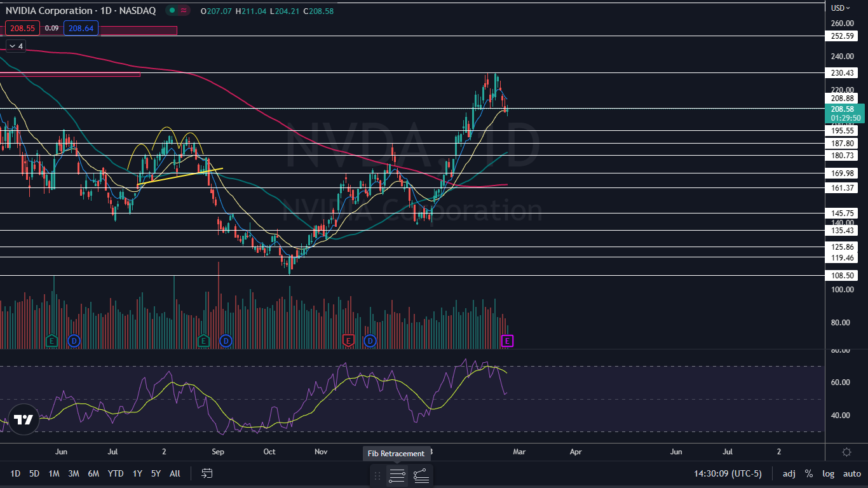Grab the favorites toolbar drag handle
The image size is (868, 488).
pyautogui.click(x=377, y=475)
